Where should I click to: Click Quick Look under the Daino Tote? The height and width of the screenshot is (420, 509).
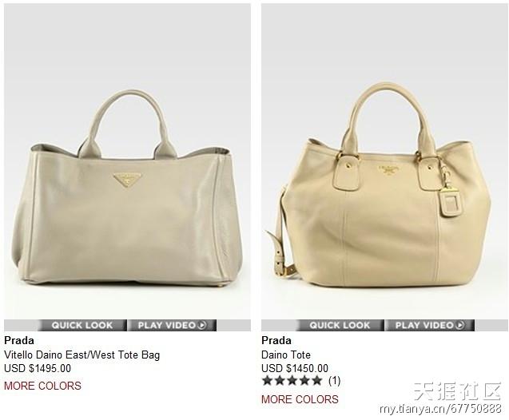[x=340, y=325]
